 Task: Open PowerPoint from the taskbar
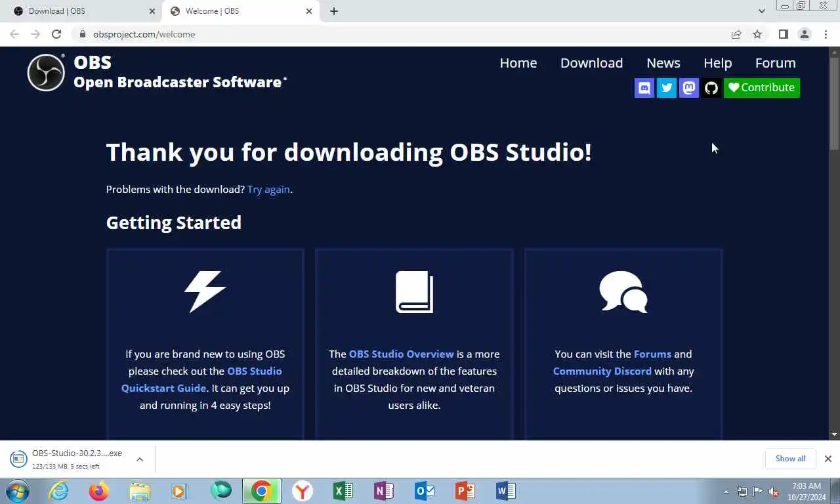pyautogui.click(x=465, y=491)
